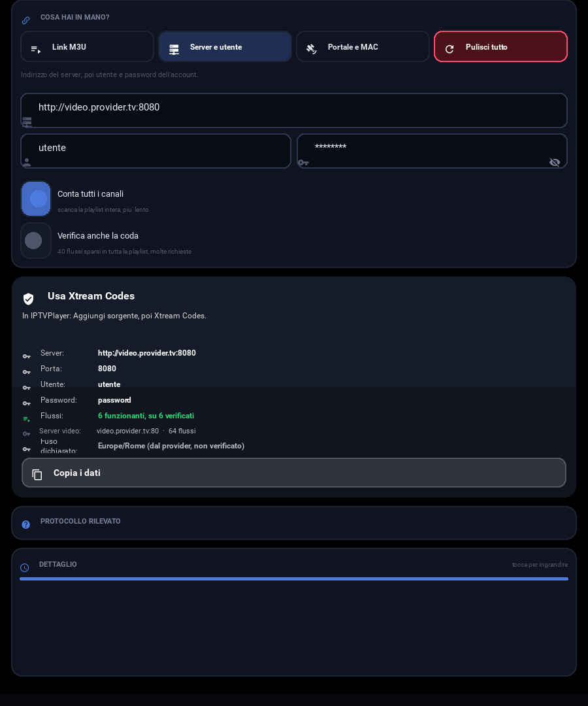Click the clock icon beside DETTAGLIO
This screenshot has height=706, width=588.
(x=25, y=568)
